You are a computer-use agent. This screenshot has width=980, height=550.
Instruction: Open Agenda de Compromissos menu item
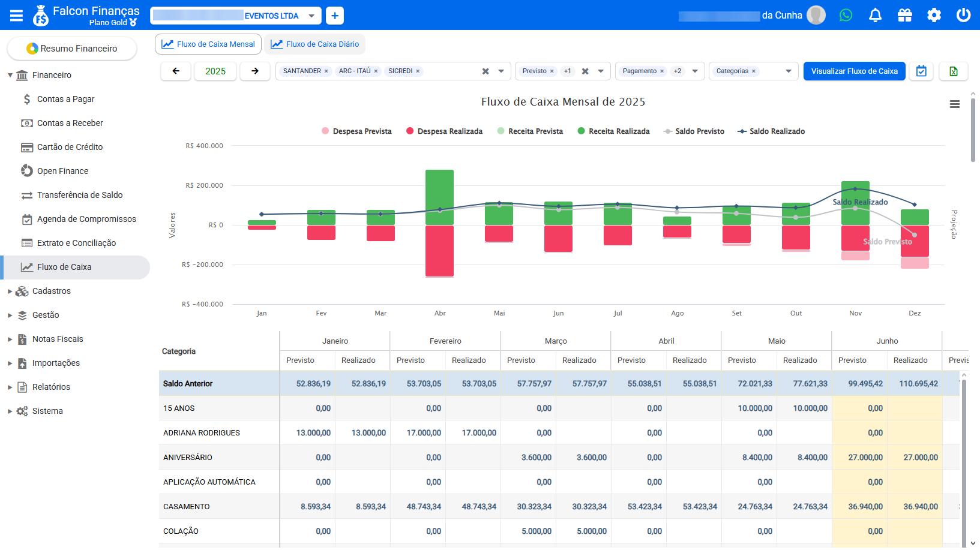[86, 219]
